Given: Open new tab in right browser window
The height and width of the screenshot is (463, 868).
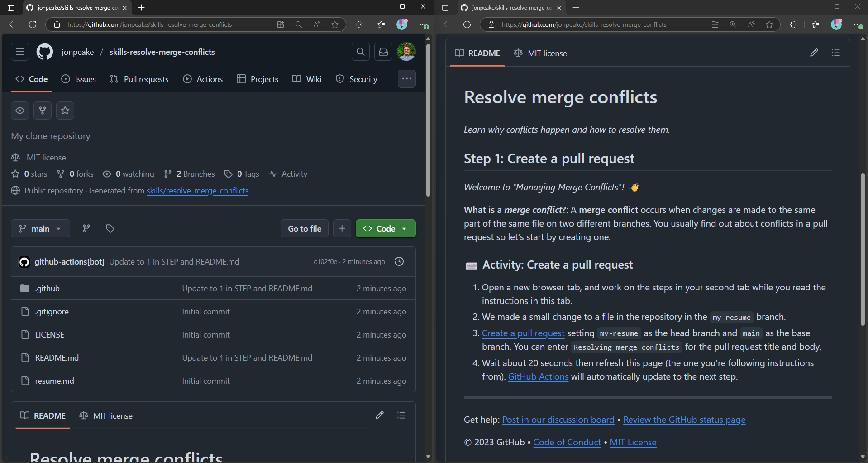Looking at the screenshot, I should click(x=576, y=8).
